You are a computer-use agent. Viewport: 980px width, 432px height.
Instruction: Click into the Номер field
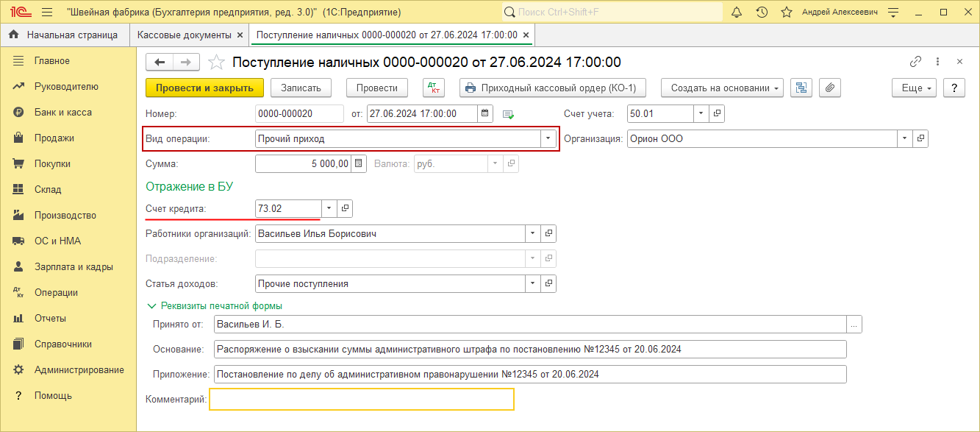pos(299,113)
